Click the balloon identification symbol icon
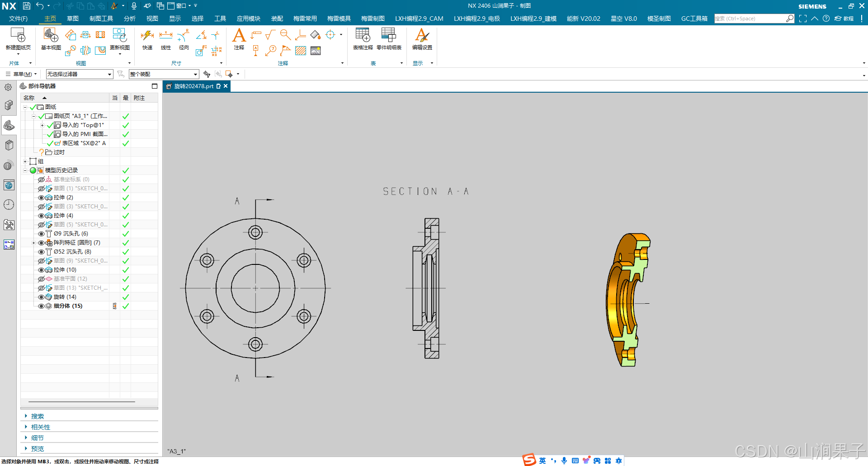The width and height of the screenshot is (868, 466). 270,51
